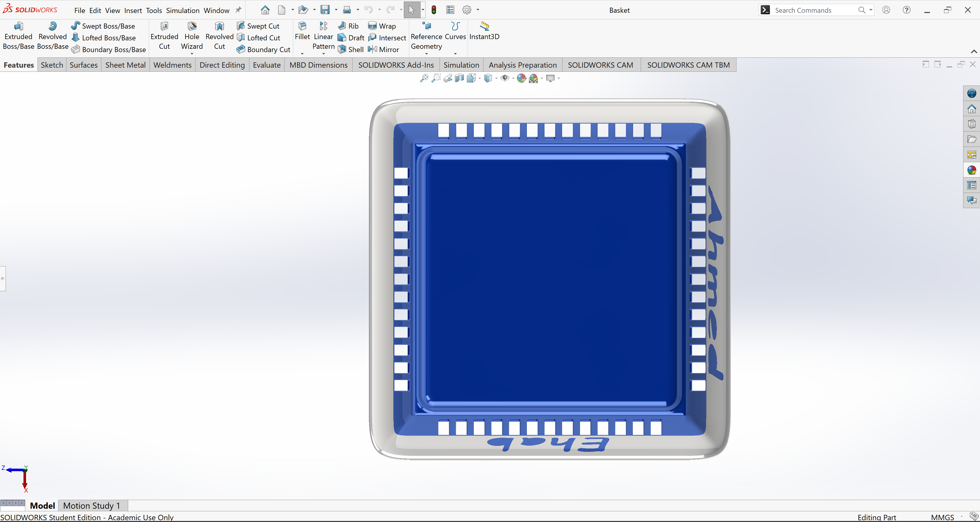Select the Mirror feature

[383, 50]
